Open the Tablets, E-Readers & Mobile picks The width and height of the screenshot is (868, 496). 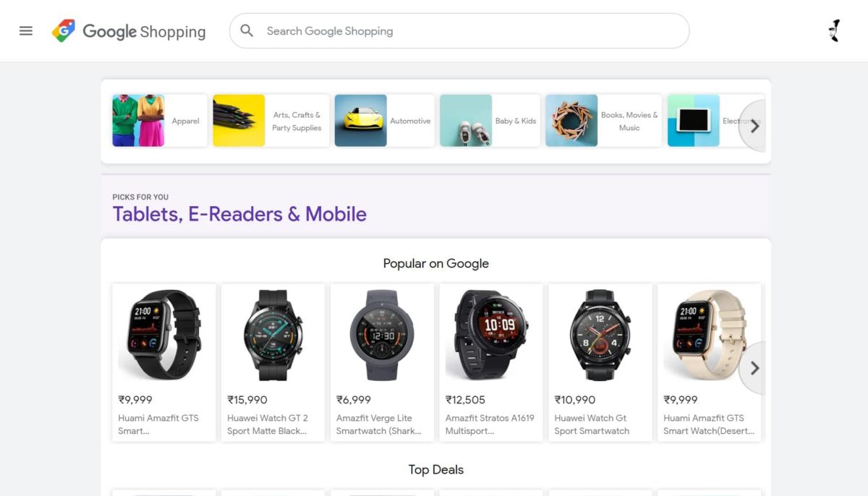(239, 213)
